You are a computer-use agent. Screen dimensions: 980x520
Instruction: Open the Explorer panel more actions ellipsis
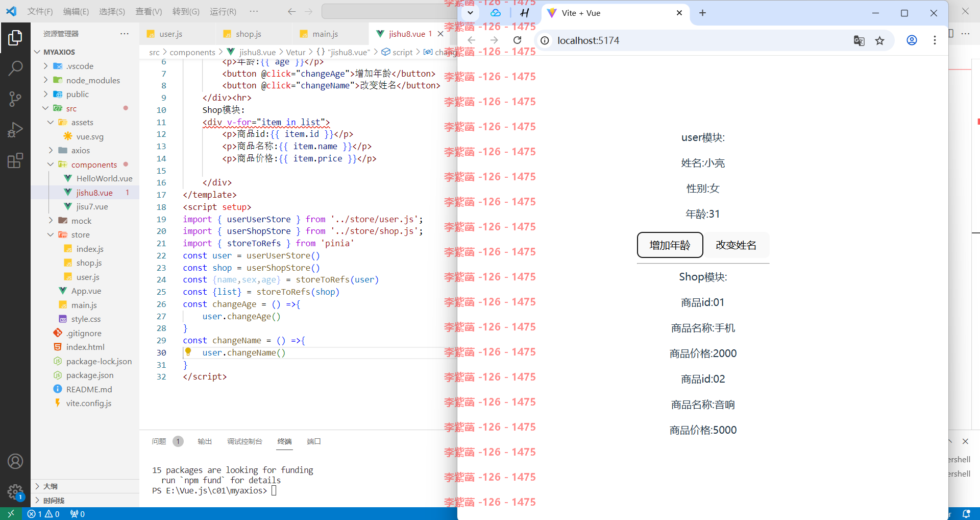pyautogui.click(x=125, y=34)
